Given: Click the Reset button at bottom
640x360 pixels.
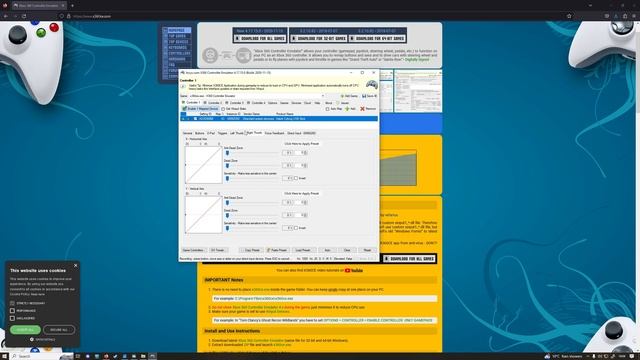Looking at the screenshot, I should 367,250.
